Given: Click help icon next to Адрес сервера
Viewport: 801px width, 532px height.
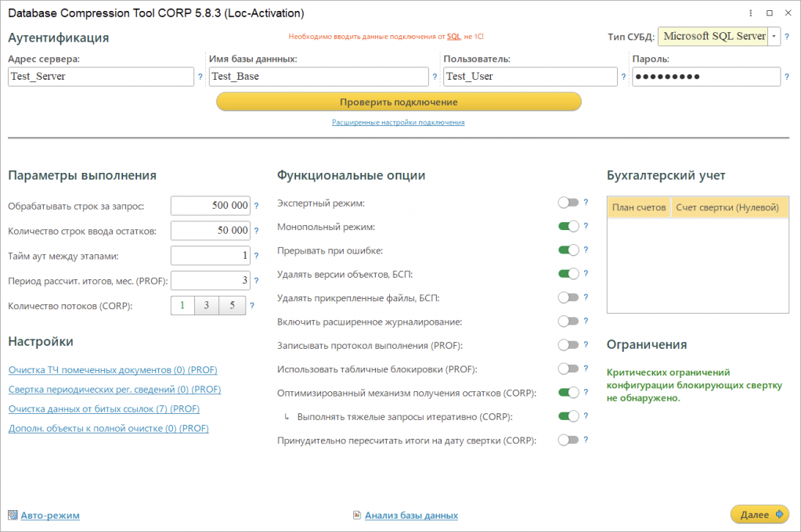Looking at the screenshot, I should pyautogui.click(x=200, y=77).
